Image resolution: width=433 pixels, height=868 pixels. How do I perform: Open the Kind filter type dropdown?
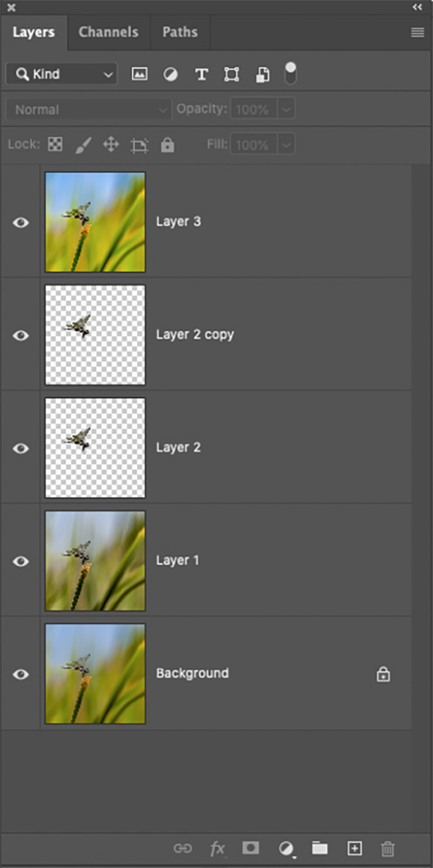62,74
